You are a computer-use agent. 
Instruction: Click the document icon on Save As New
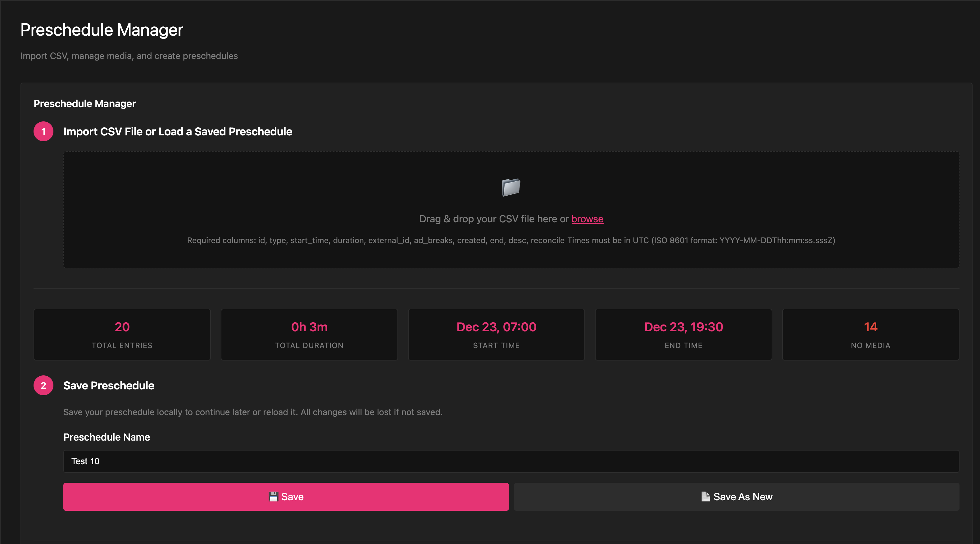(705, 496)
